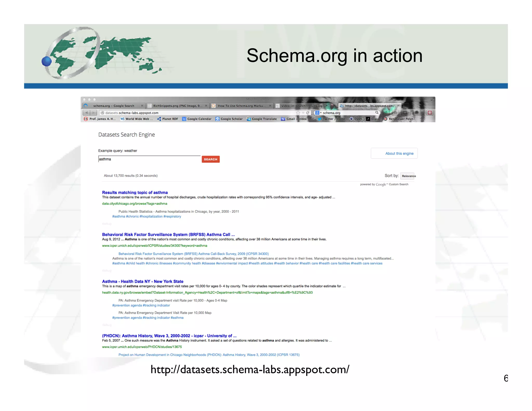Open Results matching topic of asthma result
This screenshot has height=411, width=532.
point(135,193)
